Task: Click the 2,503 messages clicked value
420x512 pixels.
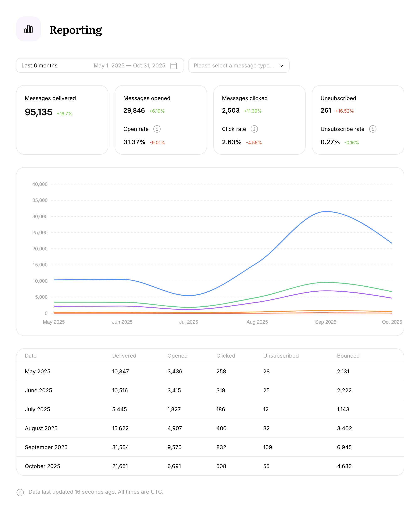Action: pyautogui.click(x=231, y=111)
